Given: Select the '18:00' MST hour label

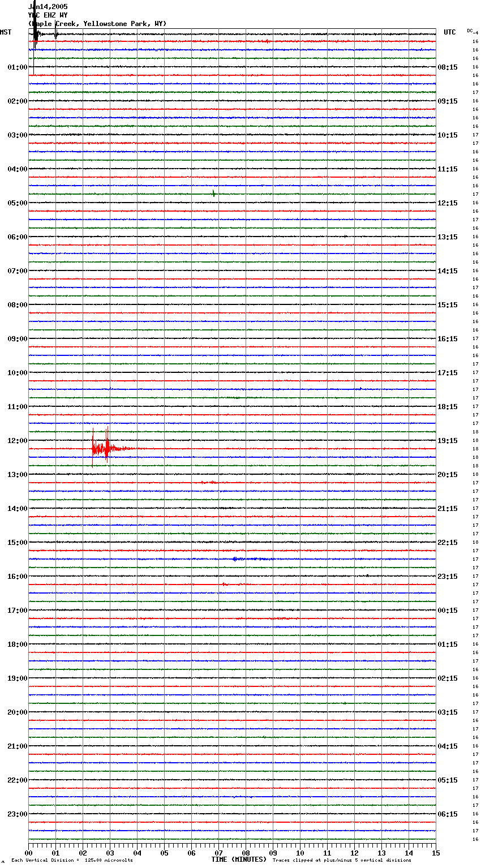Looking at the screenshot, I should click(18, 644).
